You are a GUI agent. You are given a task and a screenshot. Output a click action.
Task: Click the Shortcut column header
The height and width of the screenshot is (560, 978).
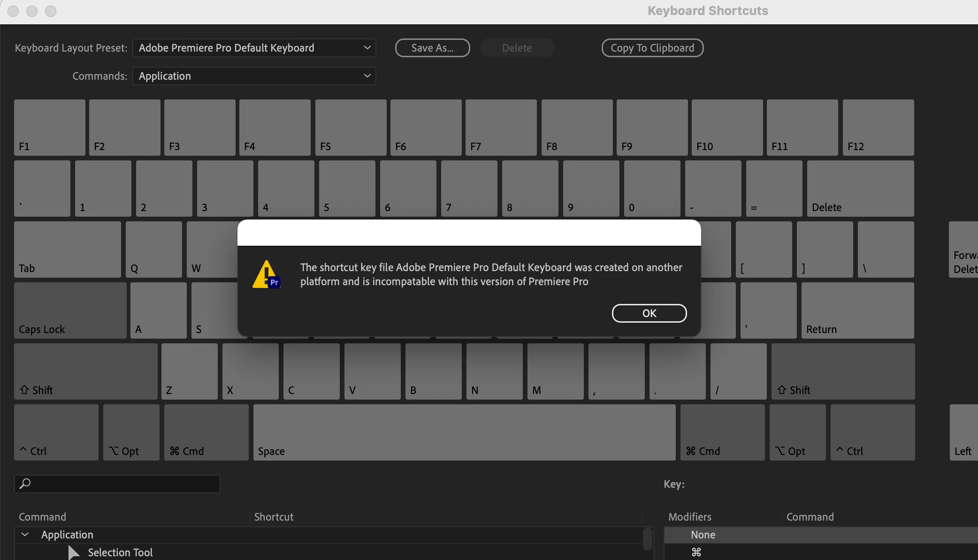click(x=274, y=517)
